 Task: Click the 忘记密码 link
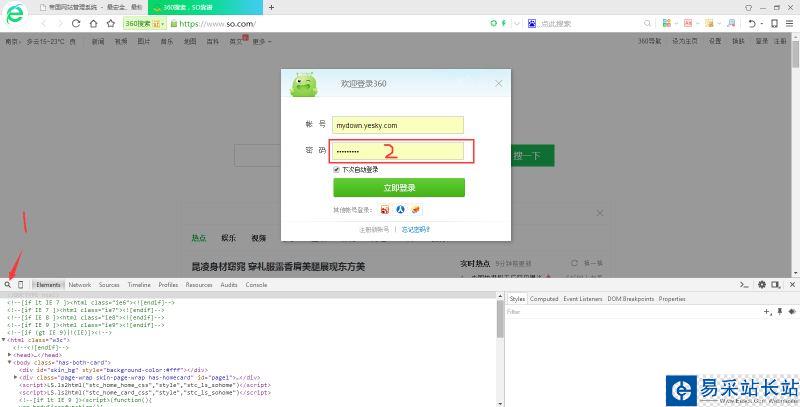click(416, 230)
